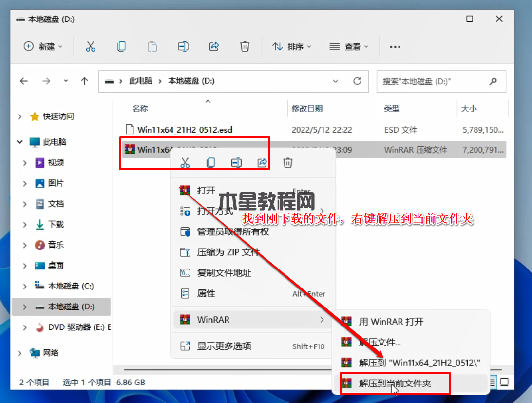The width and height of the screenshot is (532, 403).
Task: Click the Share icon in the context menu
Action: click(262, 163)
